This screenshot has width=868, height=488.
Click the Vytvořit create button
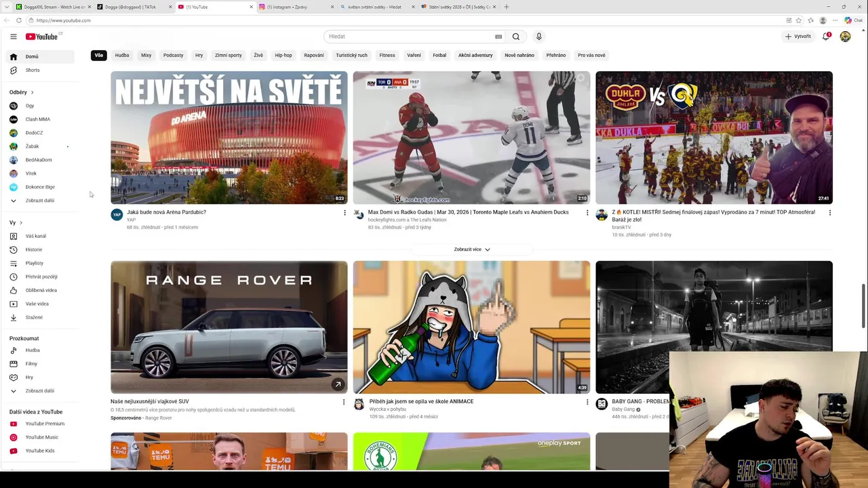[x=798, y=37]
